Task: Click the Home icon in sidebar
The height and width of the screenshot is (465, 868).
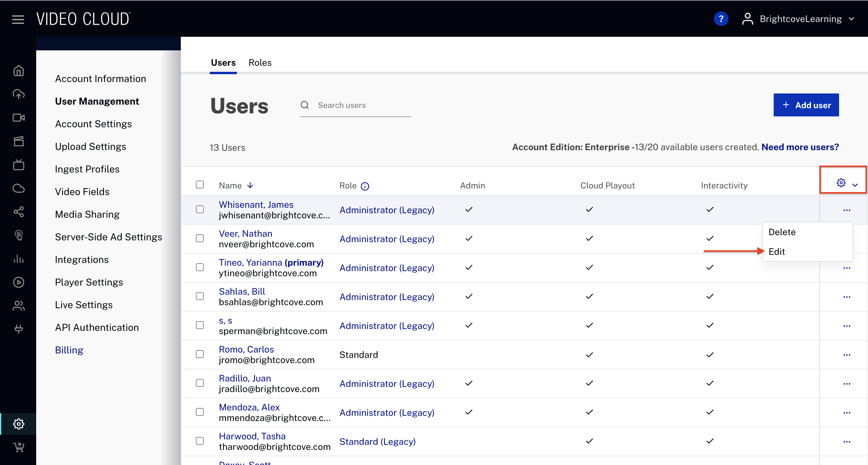Action: pos(18,71)
